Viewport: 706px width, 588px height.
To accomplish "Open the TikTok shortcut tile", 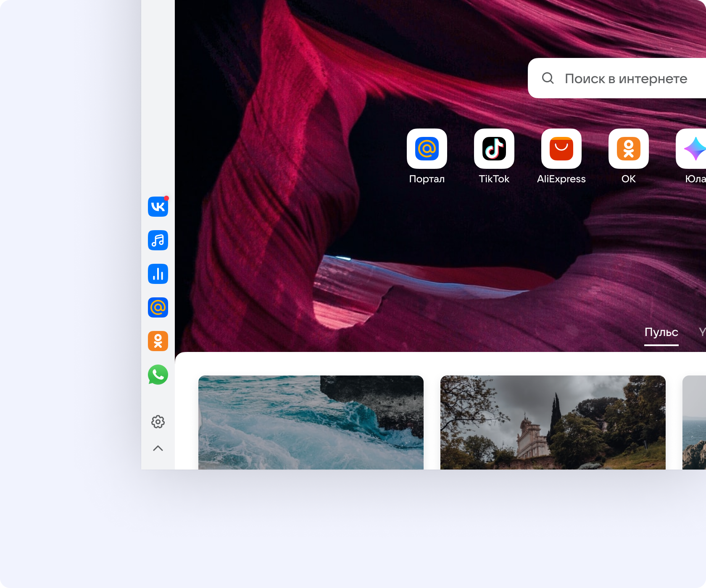I will pos(494,149).
